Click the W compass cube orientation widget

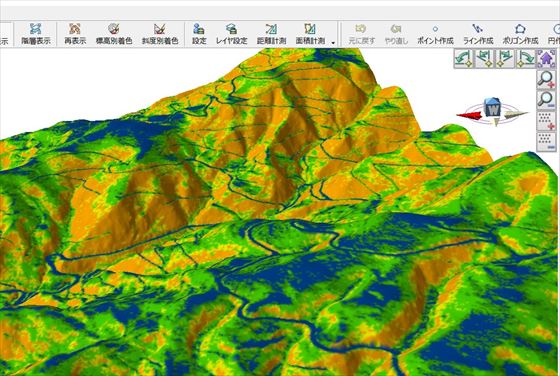[492, 108]
